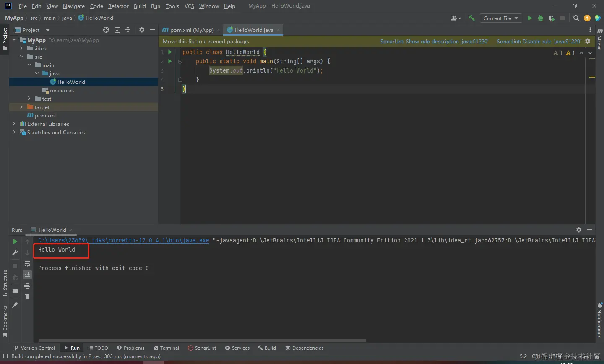Image resolution: width=604 pixels, height=364 pixels.
Task: Go to next highlighted problem arrow
Action: [590, 53]
